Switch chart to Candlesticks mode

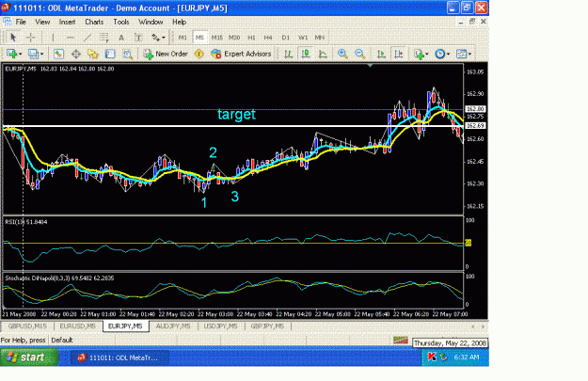point(306,54)
